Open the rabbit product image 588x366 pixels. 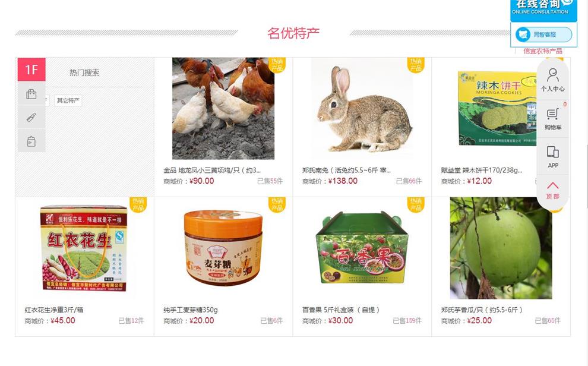click(362, 108)
